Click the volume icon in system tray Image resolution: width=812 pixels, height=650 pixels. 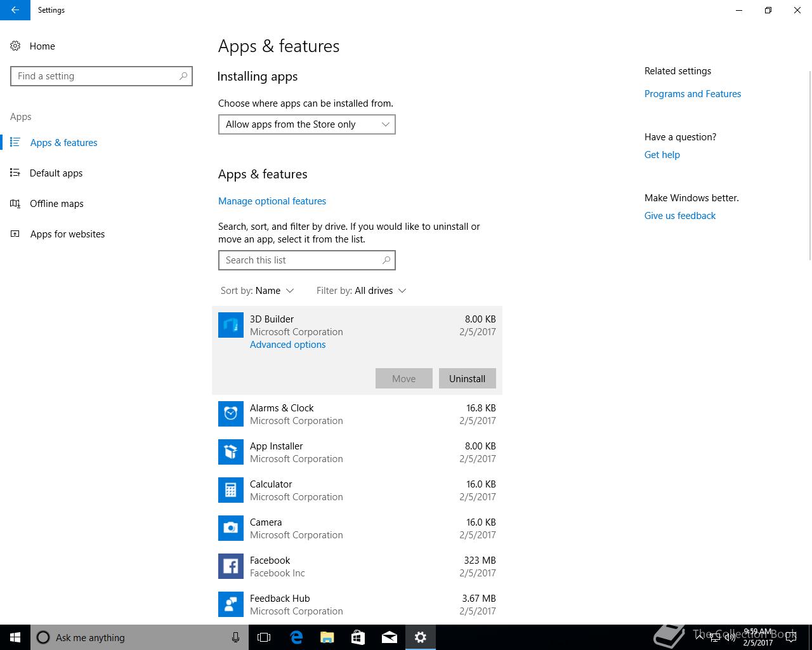pyautogui.click(x=730, y=637)
